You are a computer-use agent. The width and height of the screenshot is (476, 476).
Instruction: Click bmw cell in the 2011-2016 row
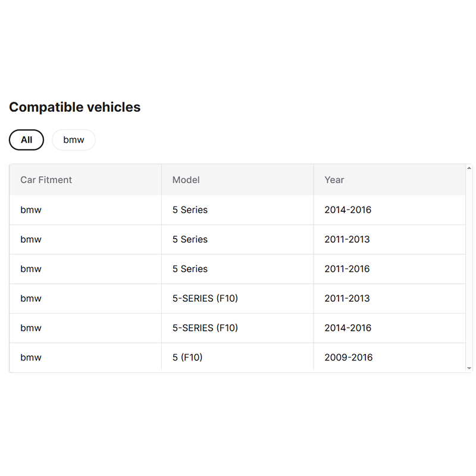(31, 269)
